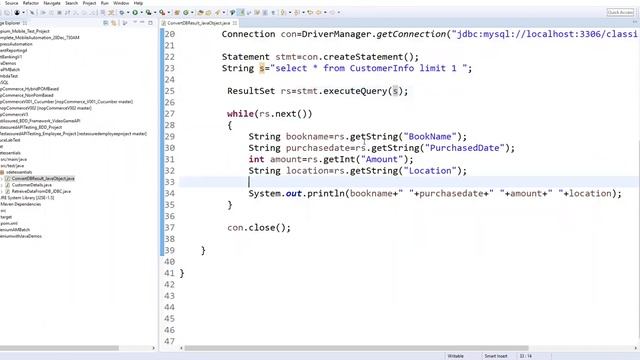The width and height of the screenshot is (640, 360).
Task: Open the Run button dropdown arrow
Action: (x=141, y=12)
